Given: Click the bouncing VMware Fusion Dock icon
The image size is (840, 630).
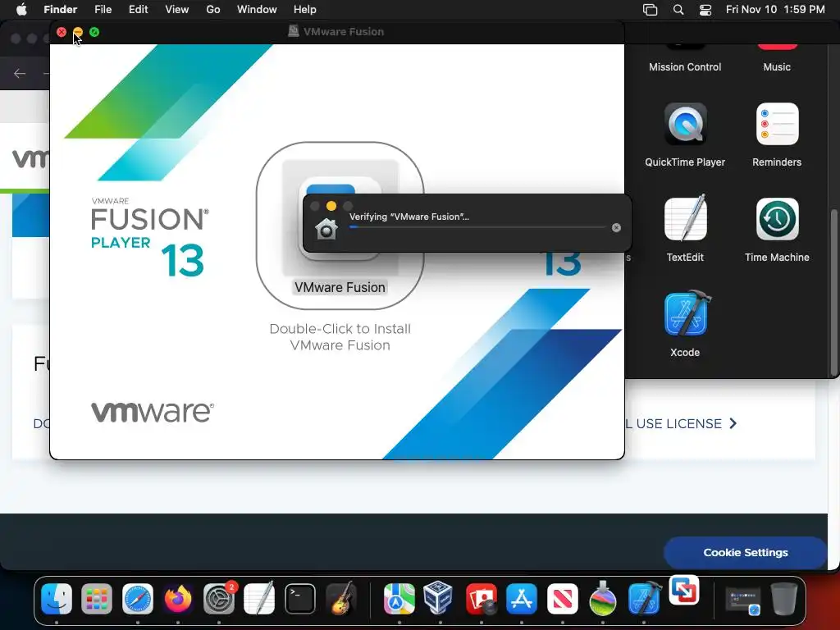Looking at the screenshot, I should 684,590.
